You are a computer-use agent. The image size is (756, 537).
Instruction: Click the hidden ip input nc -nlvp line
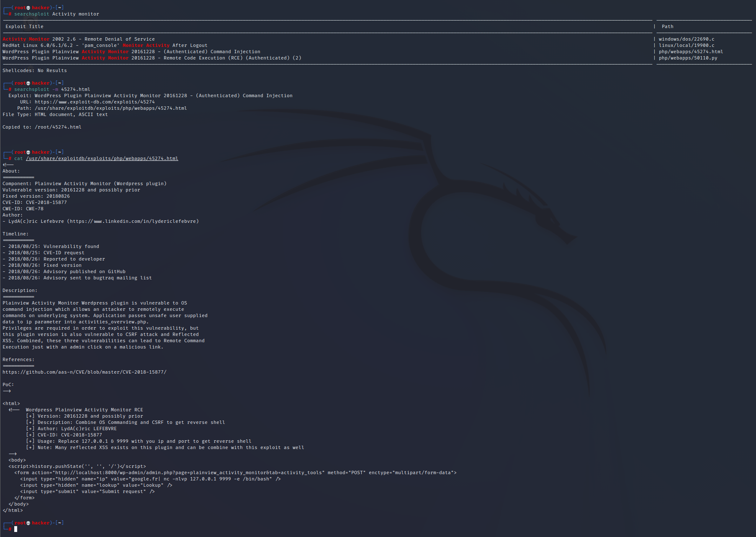point(150,479)
